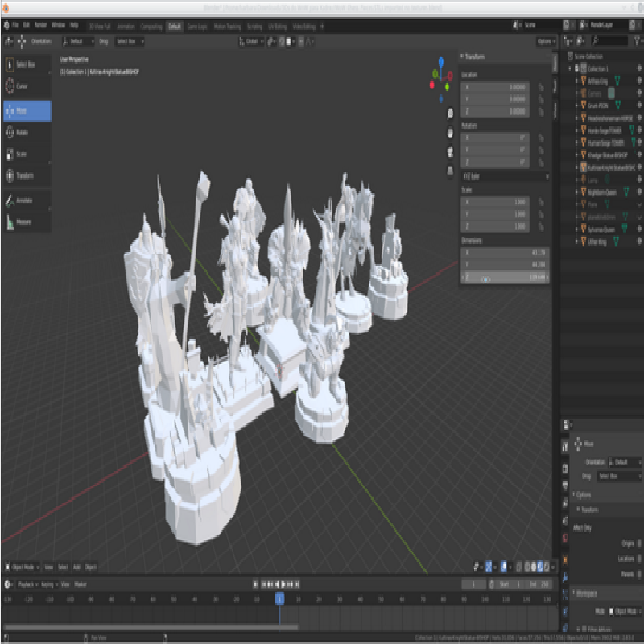Open Scene properties tab icon
The image size is (644, 644).
565,521
